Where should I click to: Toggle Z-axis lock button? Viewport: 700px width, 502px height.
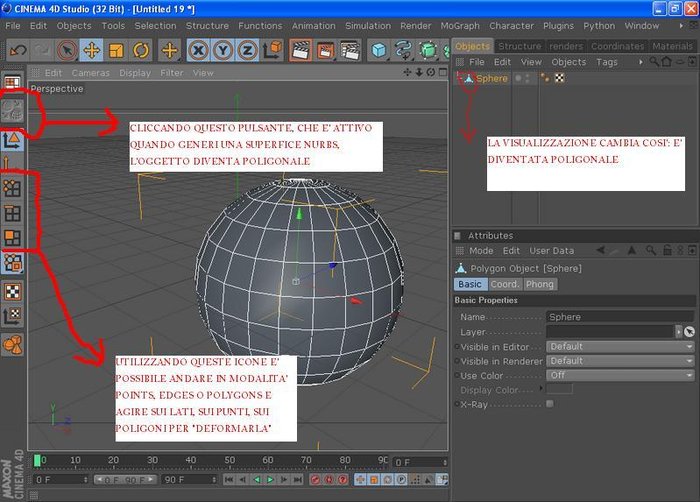click(x=247, y=50)
